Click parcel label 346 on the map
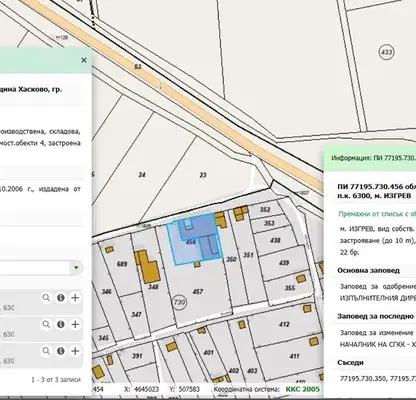Screen dimensions: 416x400 (x=106, y=292)
